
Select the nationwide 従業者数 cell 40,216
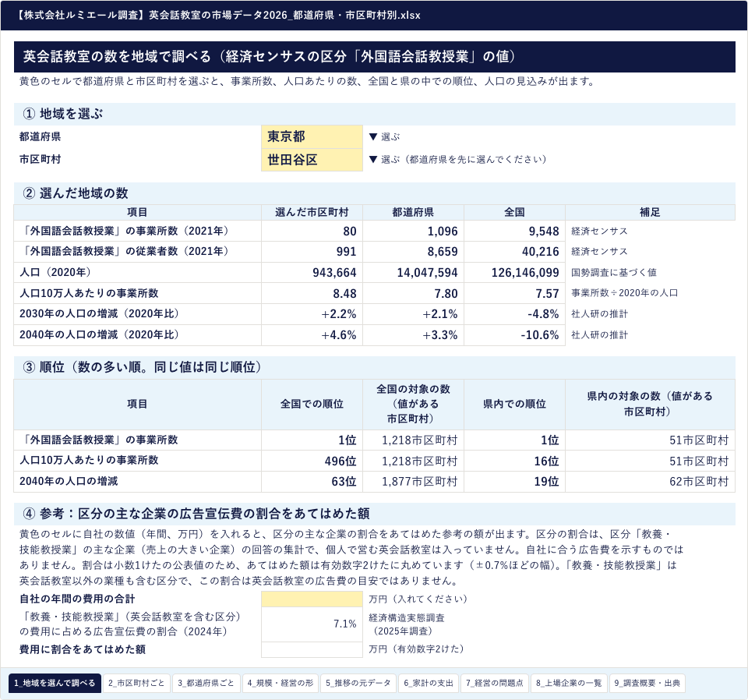[x=515, y=252]
